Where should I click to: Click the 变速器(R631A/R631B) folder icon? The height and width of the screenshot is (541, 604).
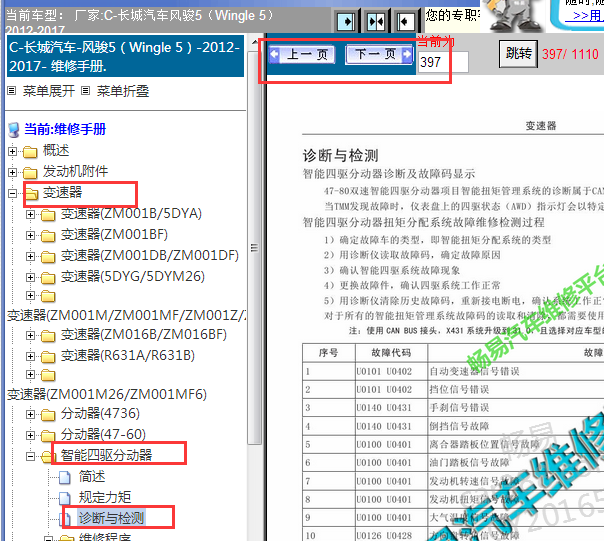[x=48, y=357]
